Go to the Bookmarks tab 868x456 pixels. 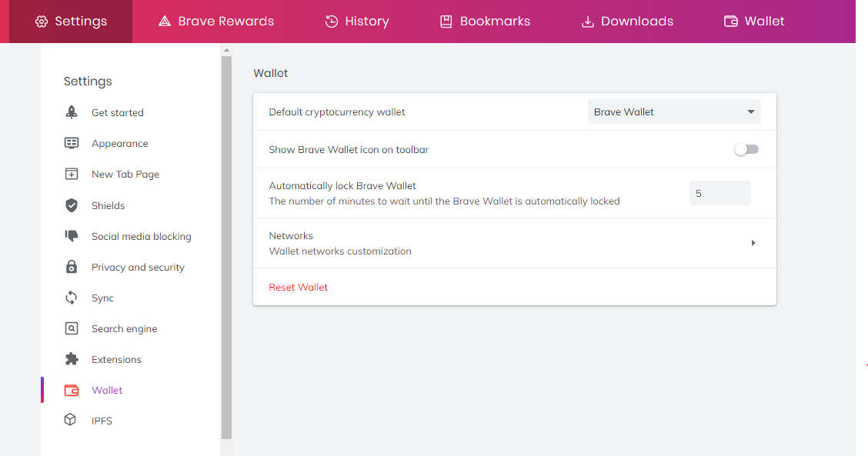495,21
